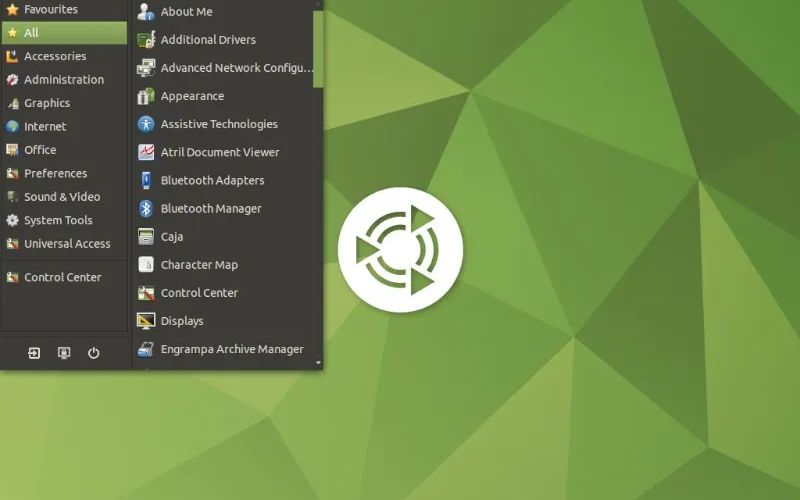
Task: Click Character Map text label
Action: (199, 265)
